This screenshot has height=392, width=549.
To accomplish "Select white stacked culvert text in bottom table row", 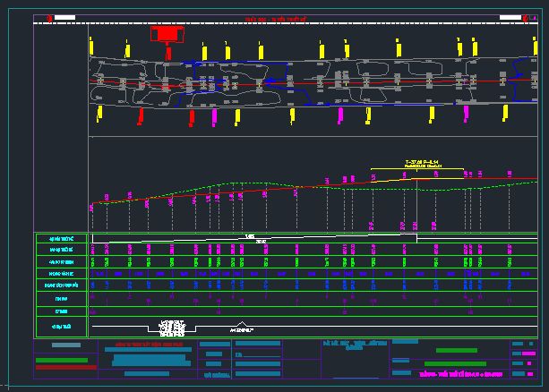I will click(x=172, y=328).
